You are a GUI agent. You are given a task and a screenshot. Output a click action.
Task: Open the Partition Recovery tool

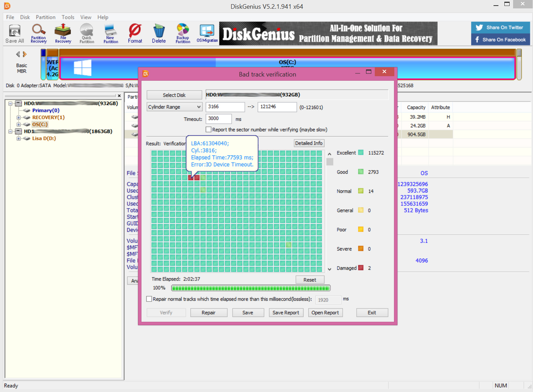coord(38,34)
